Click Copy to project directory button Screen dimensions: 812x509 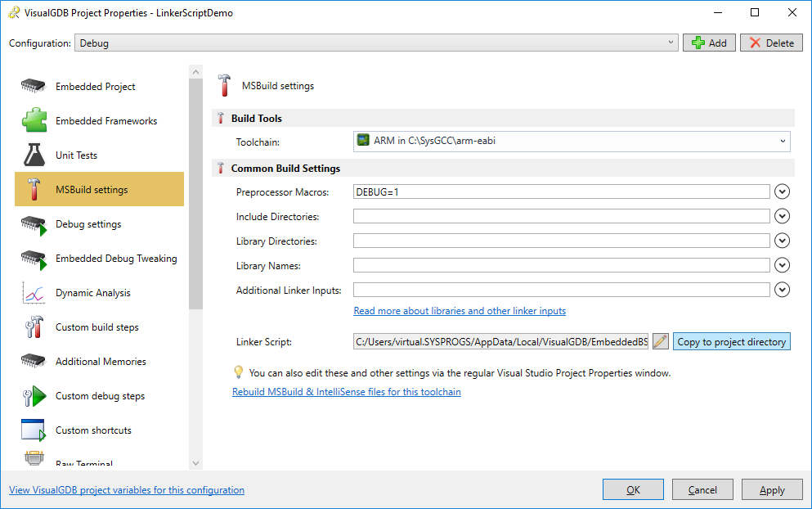[x=731, y=341]
